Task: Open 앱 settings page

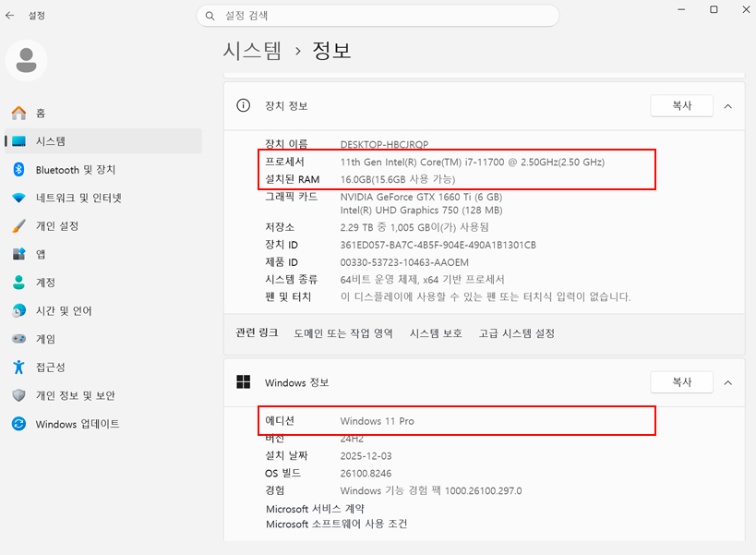Action: coord(102,254)
